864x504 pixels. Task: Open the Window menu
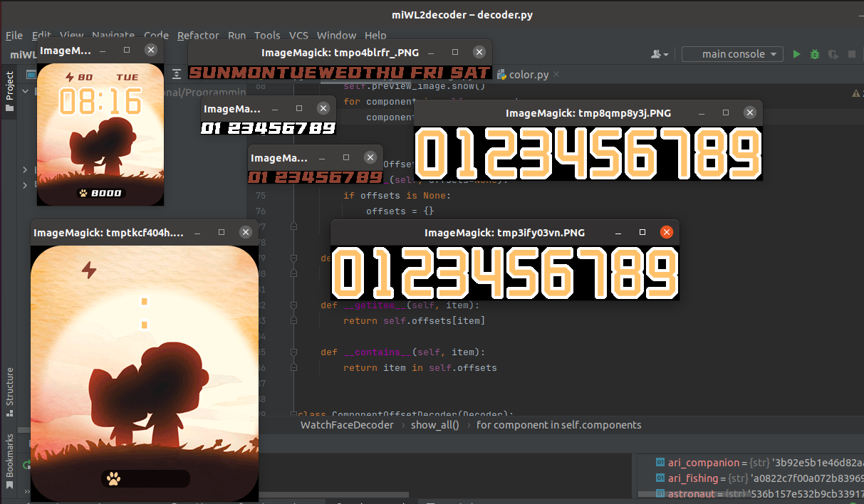tap(336, 35)
